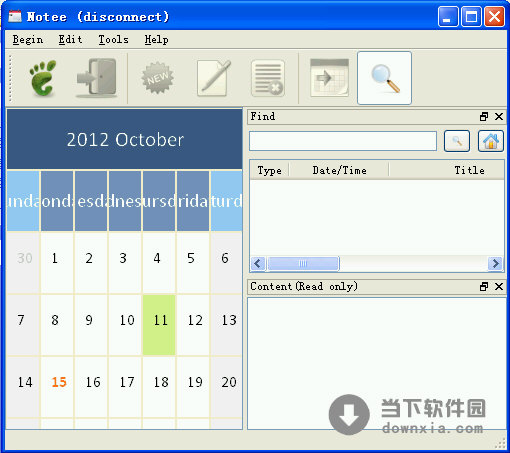Open the Begin menu

(28, 40)
